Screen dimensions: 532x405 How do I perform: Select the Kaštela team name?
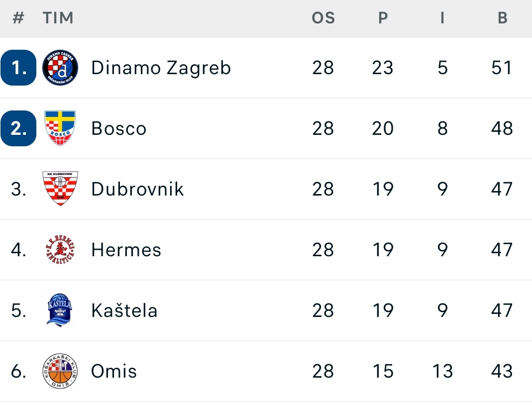[x=124, y=310]
